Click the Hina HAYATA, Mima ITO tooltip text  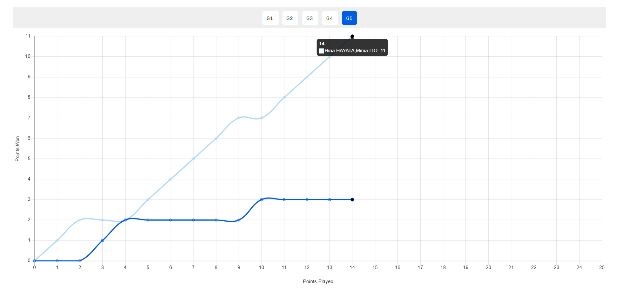click(x=355, y=51)
